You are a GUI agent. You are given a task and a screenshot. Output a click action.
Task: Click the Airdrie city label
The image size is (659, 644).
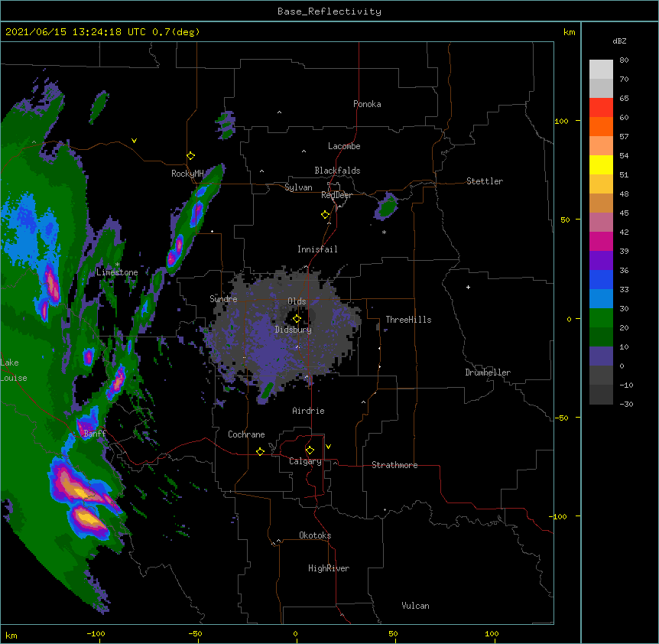tap(309, 411)
